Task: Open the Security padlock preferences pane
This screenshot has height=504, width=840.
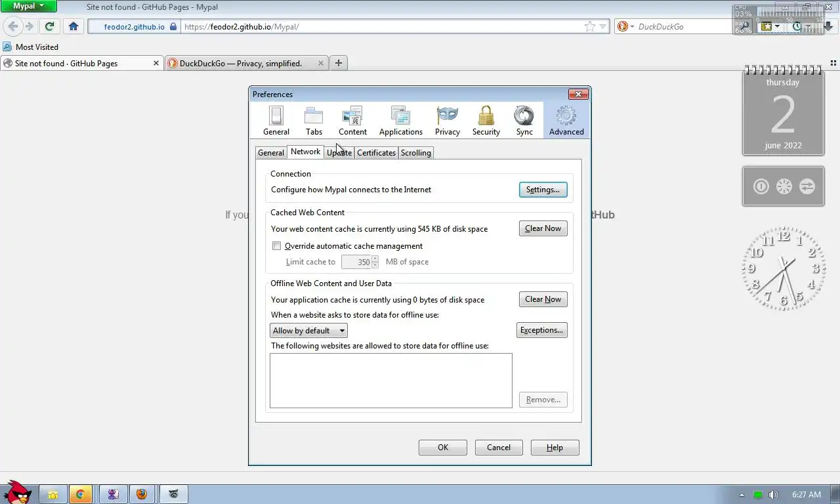Action: pyautogui.click(x=486, y=121)
